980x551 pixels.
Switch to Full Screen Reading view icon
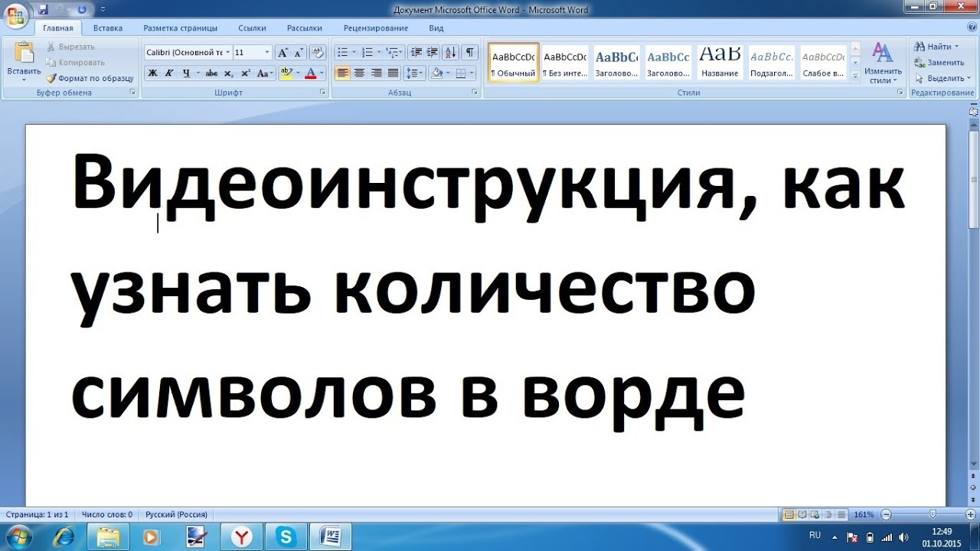pyautogui.click(x=802, y=514)
